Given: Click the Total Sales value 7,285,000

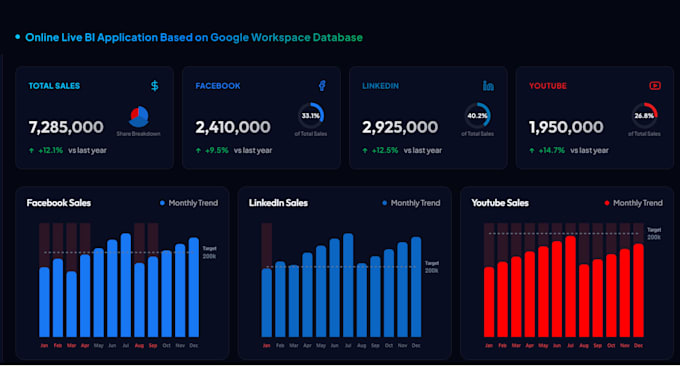Looking at the screenshot, I should [x=66, y=127].
